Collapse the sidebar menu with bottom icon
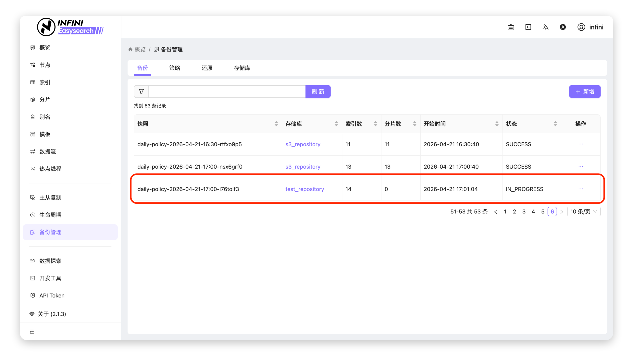 click(32, 332)
